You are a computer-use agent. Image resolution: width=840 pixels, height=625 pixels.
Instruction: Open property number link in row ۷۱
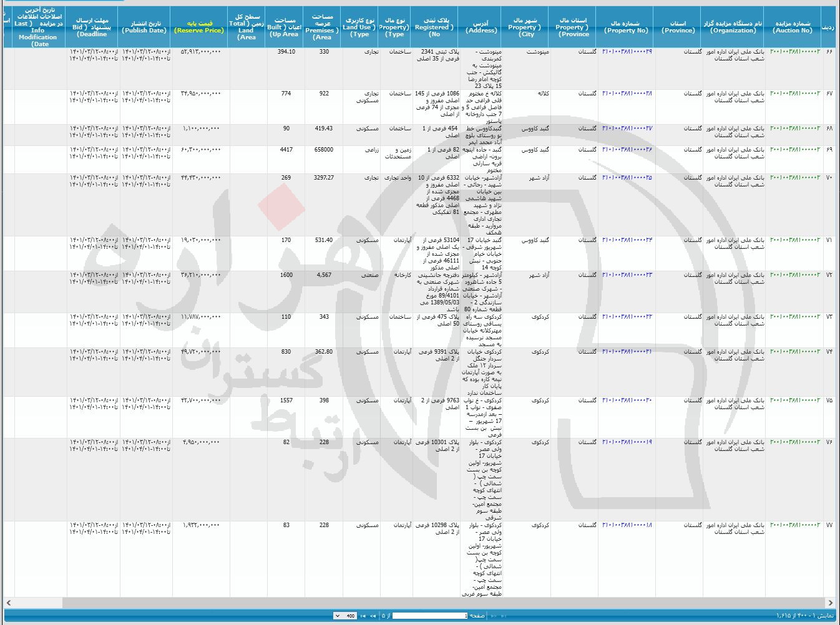(627, 240)
